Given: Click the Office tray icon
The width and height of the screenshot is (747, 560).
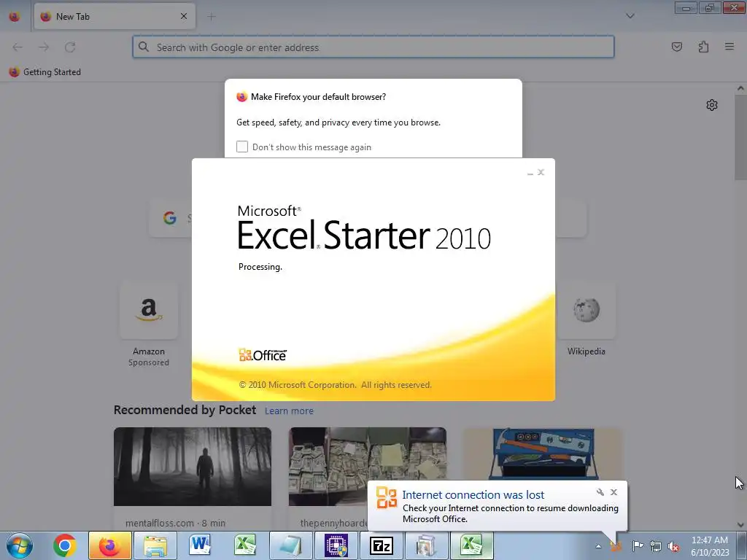Looking at the screenshot, I should coord(616,546).
